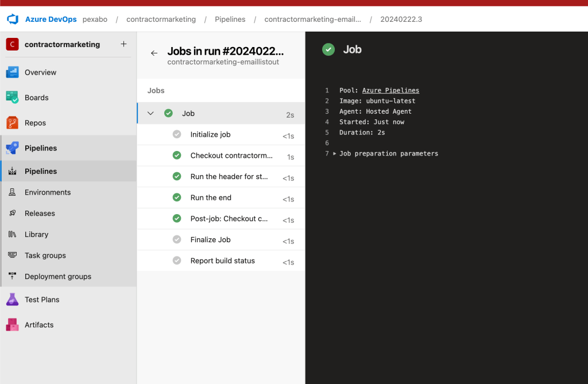
Task: Open the top-level Pipelines section label
Action: tap(41, 148)
